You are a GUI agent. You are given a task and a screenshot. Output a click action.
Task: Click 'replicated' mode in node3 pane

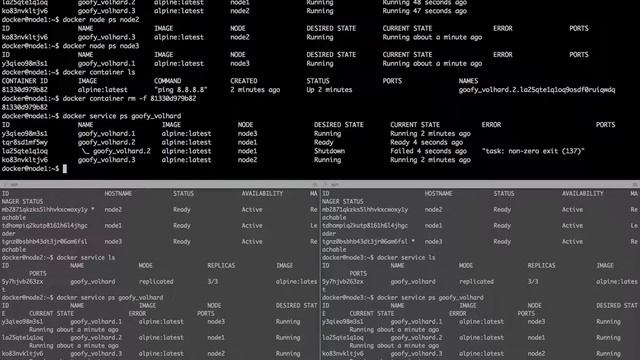(476, 282)
